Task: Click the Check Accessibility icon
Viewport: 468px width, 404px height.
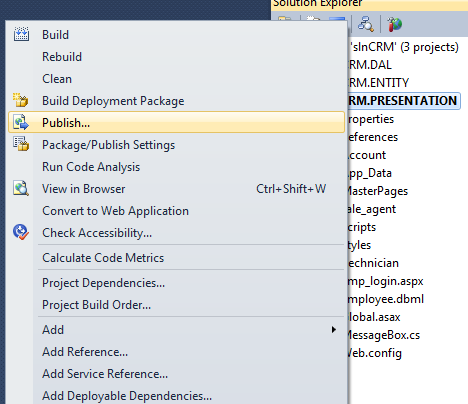Action: click(x=21, y=232)
